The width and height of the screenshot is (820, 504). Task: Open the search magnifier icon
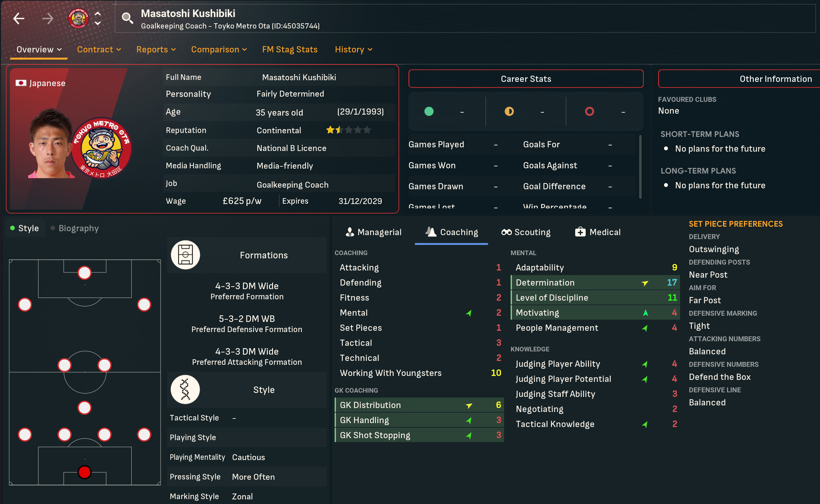point(127,18)
